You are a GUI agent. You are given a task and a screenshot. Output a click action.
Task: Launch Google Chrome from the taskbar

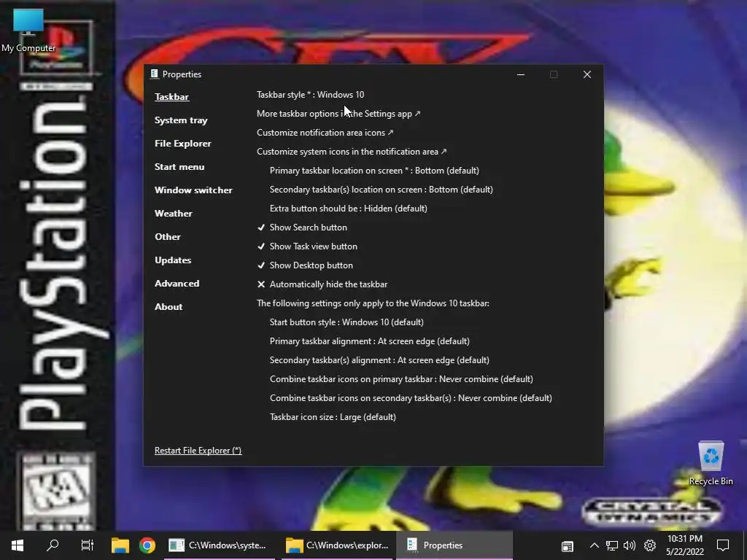(x=147, y=545)
